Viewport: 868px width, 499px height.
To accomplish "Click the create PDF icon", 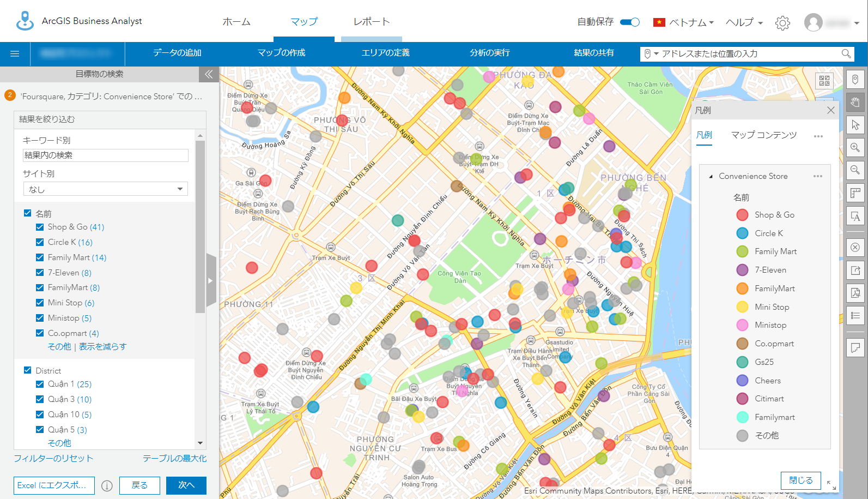I will click(x=855, y=293).
